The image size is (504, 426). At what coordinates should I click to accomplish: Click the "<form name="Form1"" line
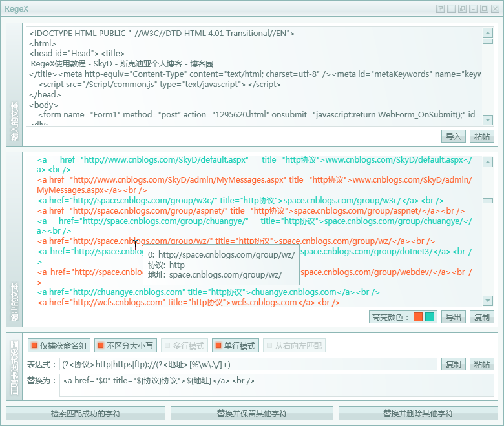tap(259, 114)
